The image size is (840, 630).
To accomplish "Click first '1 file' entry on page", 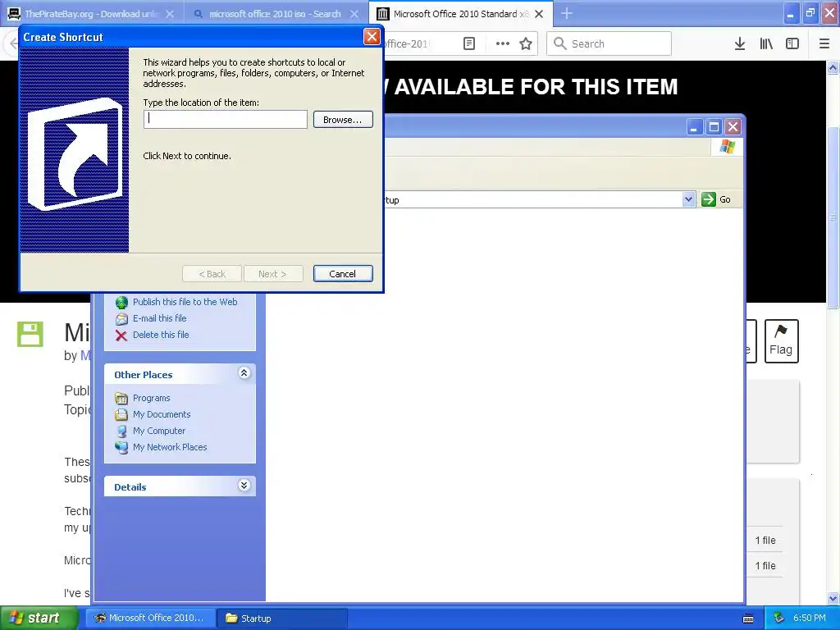I will pyautogui.click(x=765, y=540).
